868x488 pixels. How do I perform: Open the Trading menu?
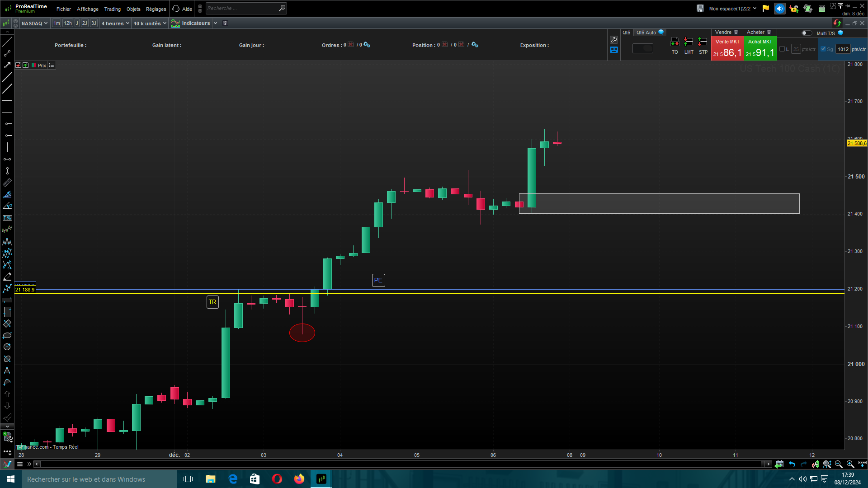pyautogui.click(x=112, y=9)
